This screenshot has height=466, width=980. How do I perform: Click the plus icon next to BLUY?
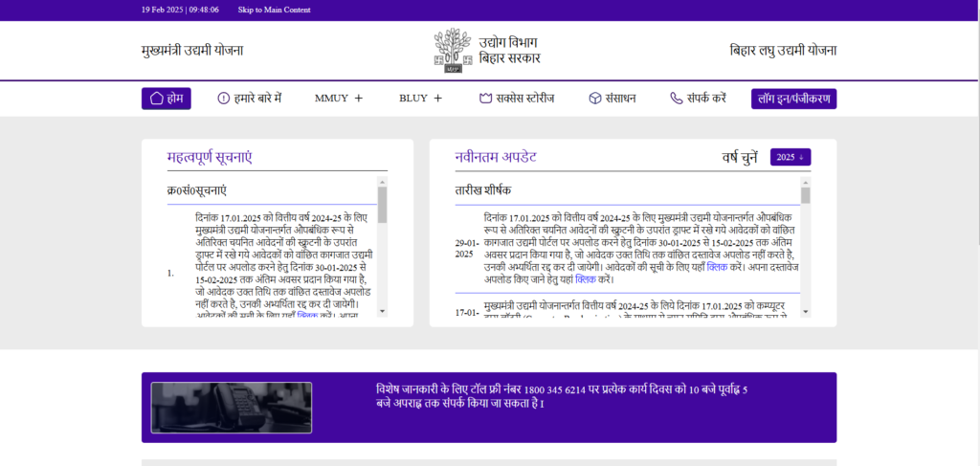[x=437, y=98]
